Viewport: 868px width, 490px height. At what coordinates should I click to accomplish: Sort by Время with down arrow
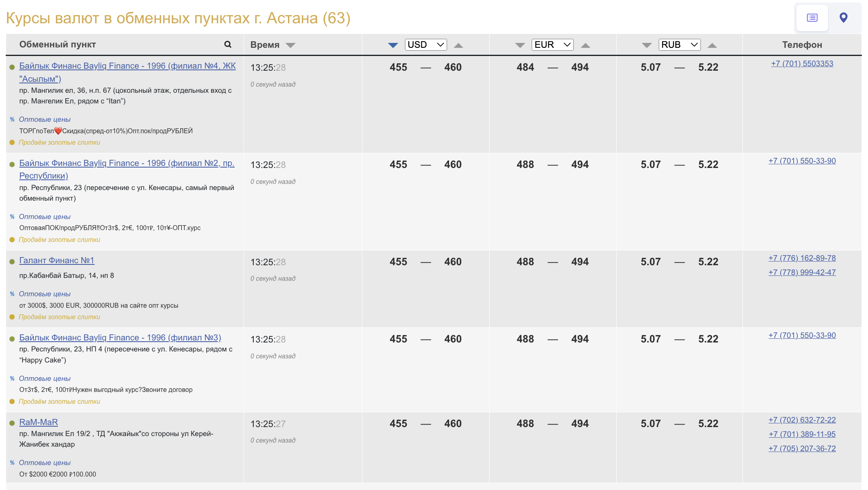(x=290, y=45)
